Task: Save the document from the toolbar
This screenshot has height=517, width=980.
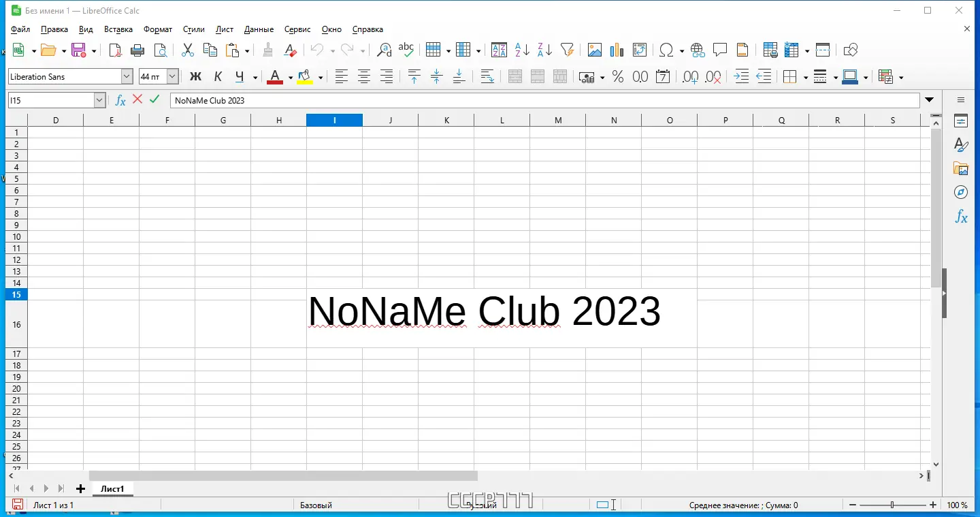Action: click(x=79, y=50)
